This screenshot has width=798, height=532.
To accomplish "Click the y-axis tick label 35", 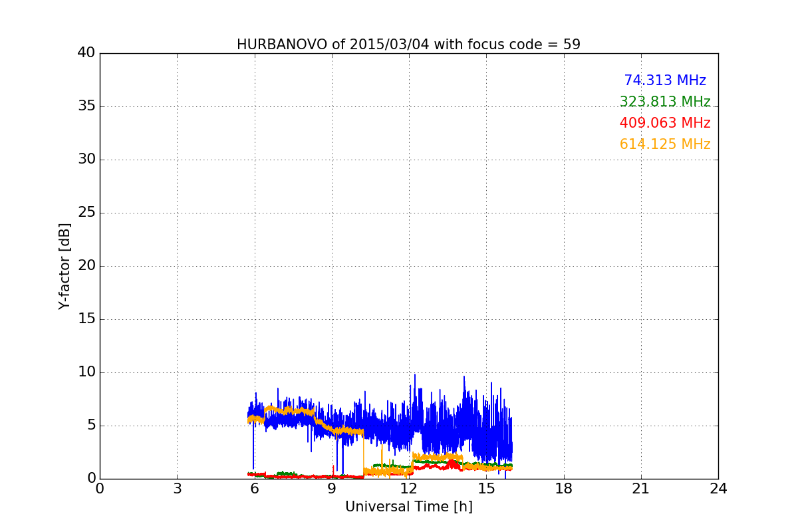I will click(x=86, y=106).
